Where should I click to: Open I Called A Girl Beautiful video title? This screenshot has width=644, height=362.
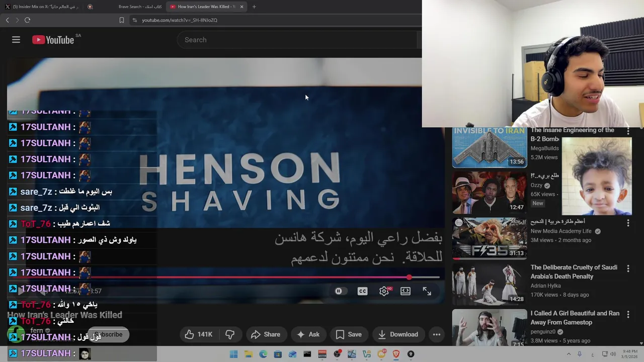575,318
